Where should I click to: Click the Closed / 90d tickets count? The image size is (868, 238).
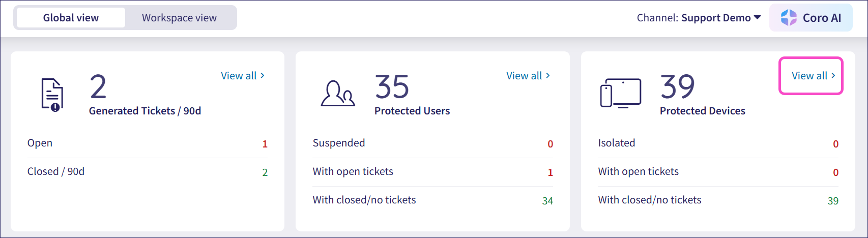coord(265,172)
